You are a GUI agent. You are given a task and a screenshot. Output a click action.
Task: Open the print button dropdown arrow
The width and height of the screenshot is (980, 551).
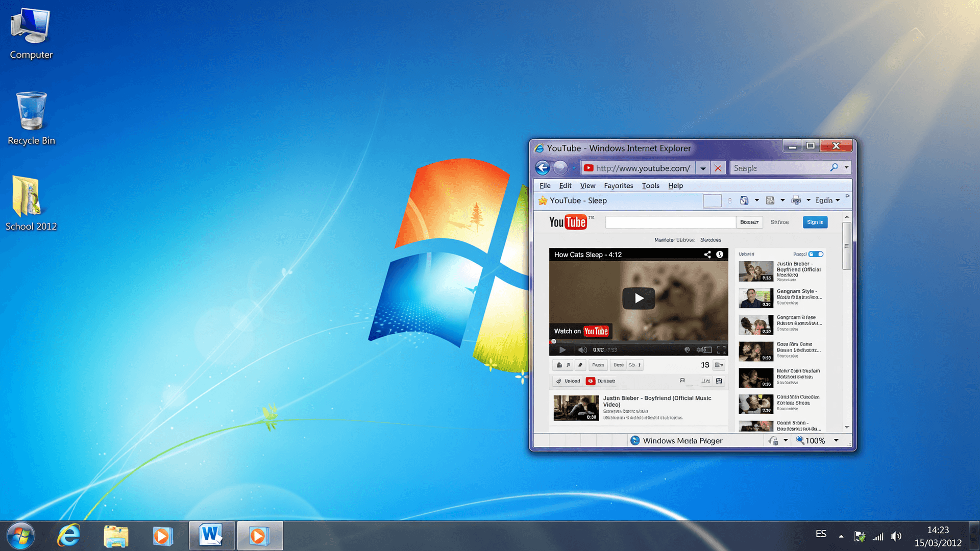808,201
